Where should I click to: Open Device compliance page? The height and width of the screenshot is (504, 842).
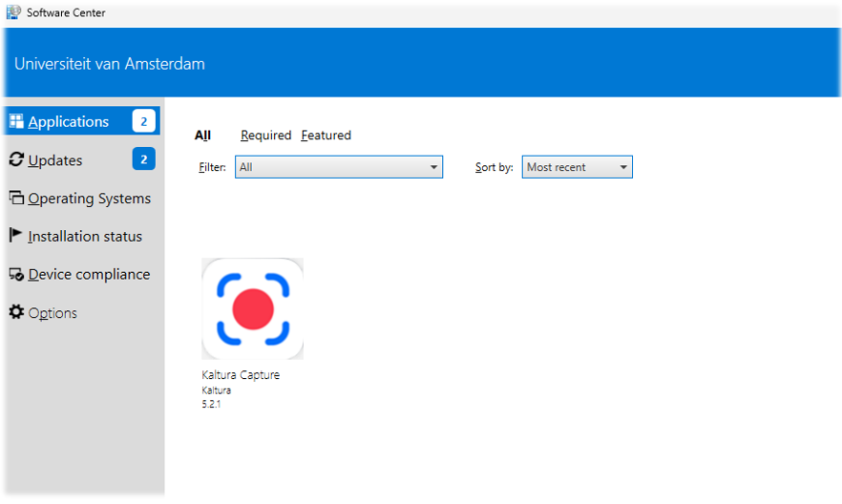point(82,274)
